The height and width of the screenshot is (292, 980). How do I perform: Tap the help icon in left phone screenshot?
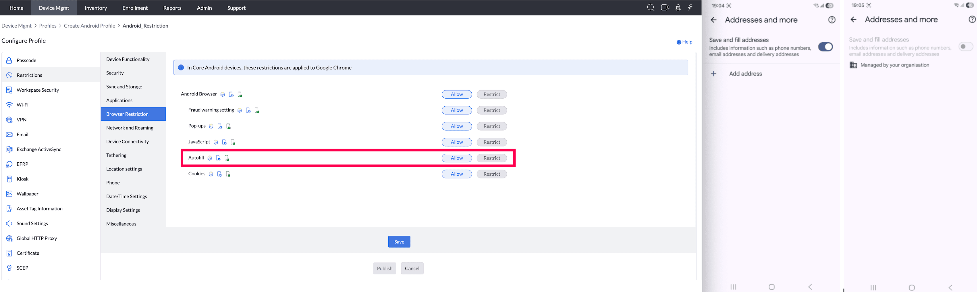[832, 20]
